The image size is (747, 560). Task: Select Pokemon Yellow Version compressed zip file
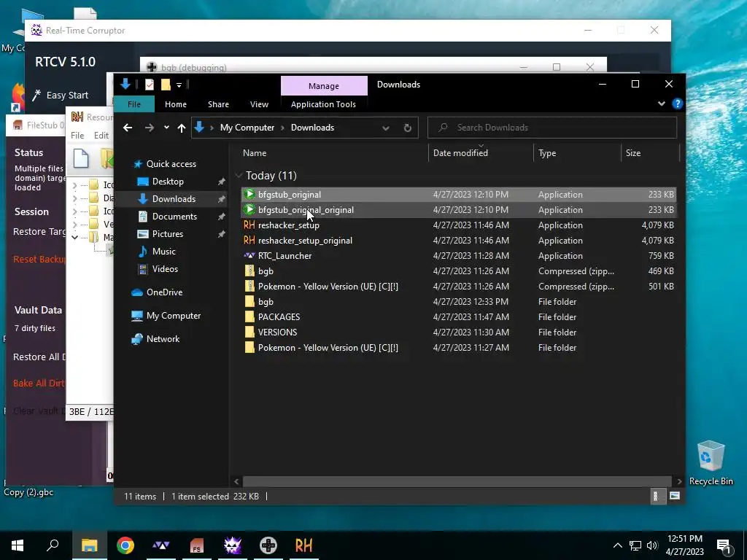click(x=458, y=286)
